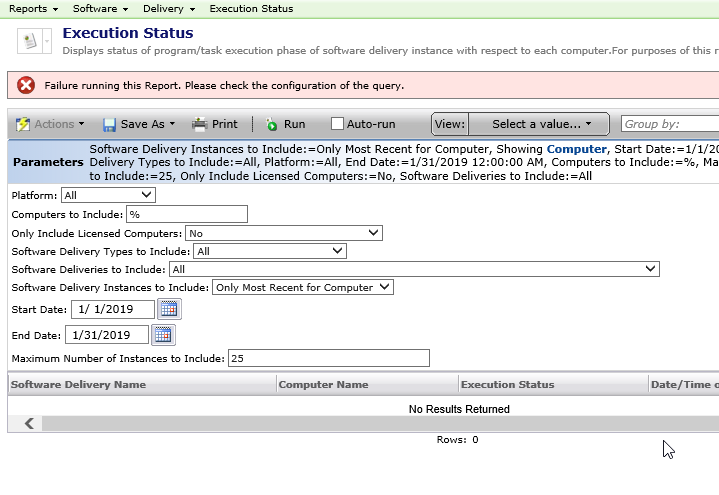Sort by Execution Status column header
The height and width of the screenshot is (495, 719).
point(507,385)
